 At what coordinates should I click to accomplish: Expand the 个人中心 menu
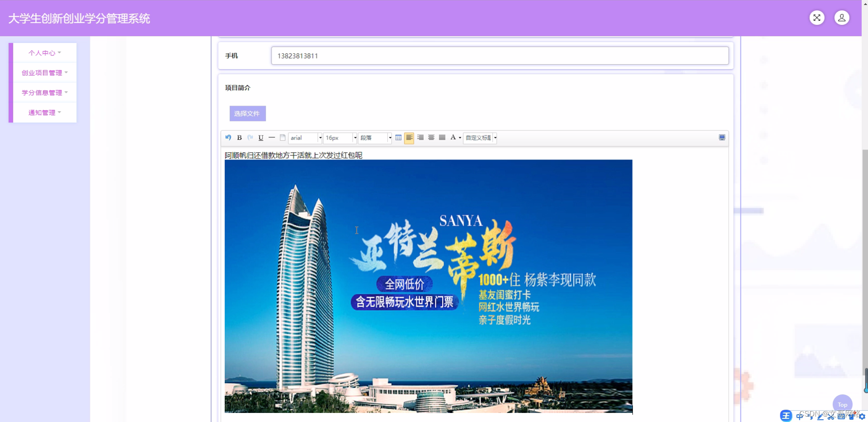[45, 53]
